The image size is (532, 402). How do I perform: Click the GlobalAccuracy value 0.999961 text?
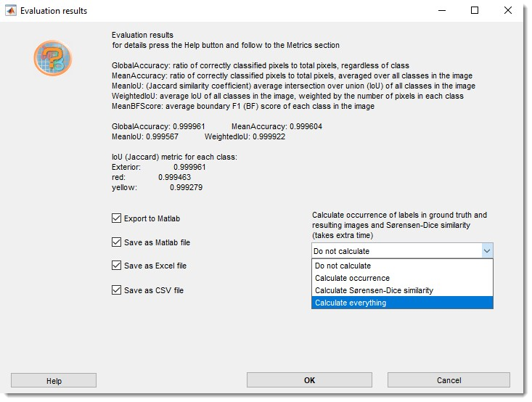click(x=189, y=126)
